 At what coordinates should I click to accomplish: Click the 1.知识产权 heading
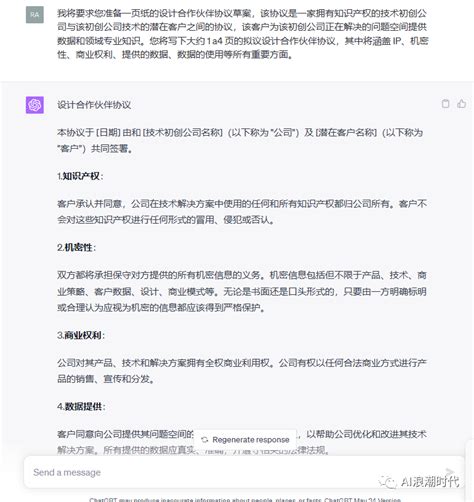[80, 176]
